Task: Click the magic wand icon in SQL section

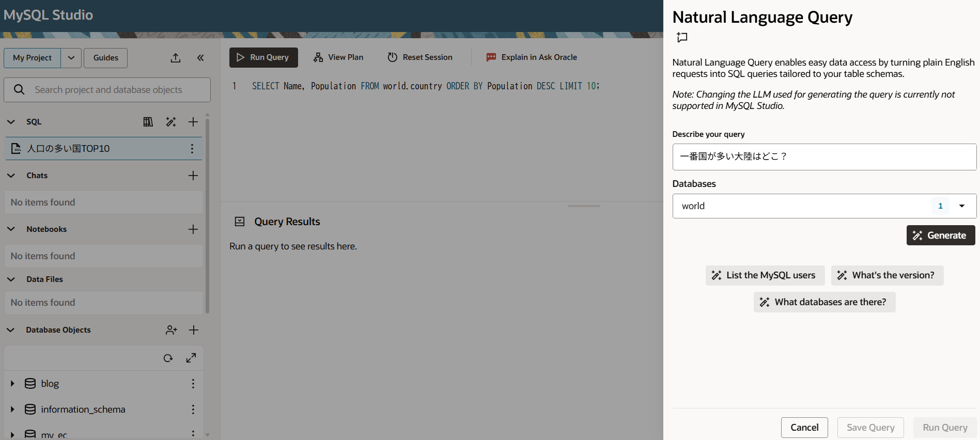Action: (171, 122)
